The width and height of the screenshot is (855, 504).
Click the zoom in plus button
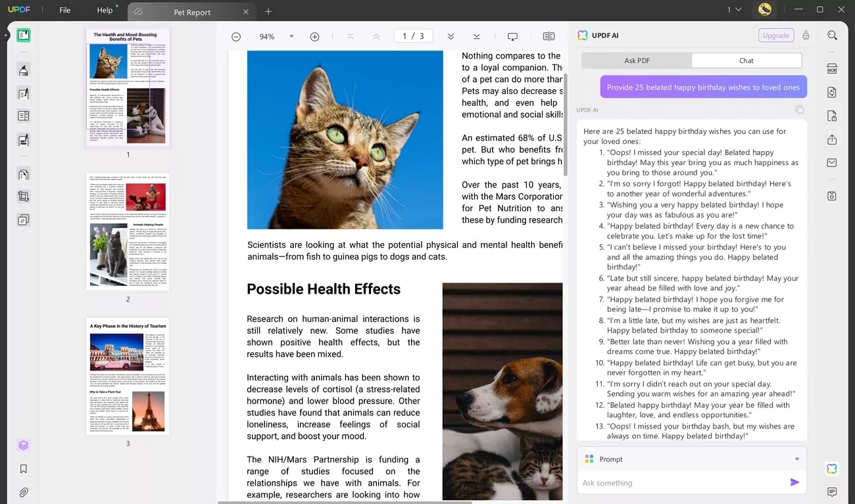[314, 37]
